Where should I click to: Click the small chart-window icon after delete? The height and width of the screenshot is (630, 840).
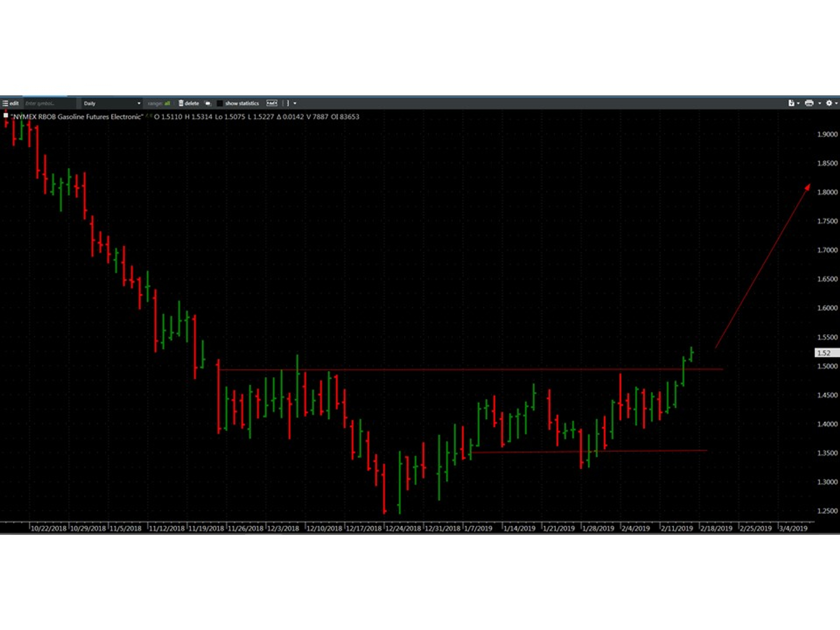207,103
